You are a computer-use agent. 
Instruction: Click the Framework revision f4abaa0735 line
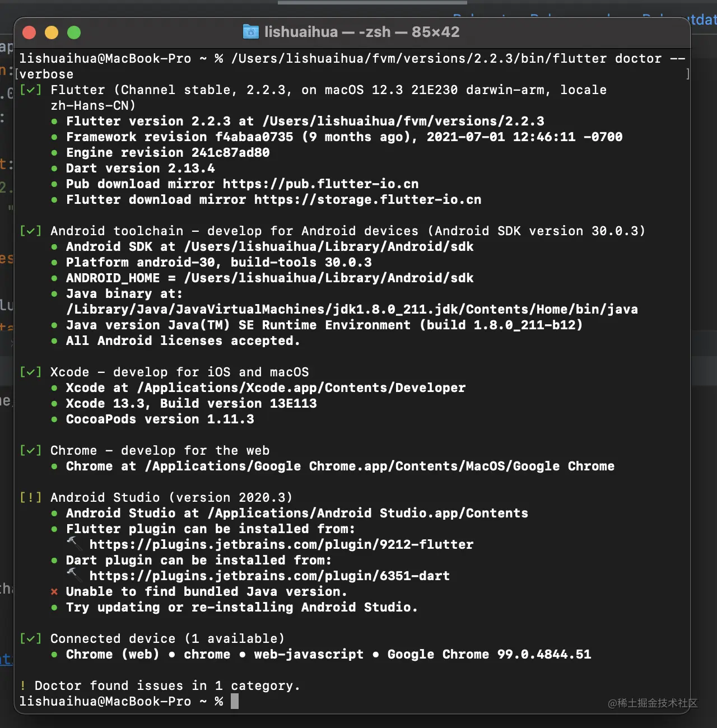click(344, 137)
